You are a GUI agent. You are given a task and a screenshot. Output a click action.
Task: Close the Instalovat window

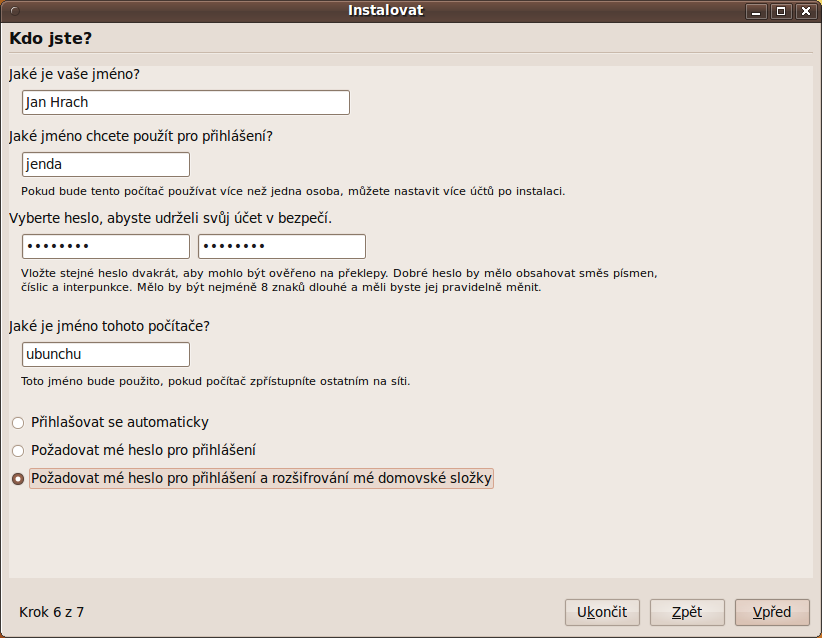point(806,11)
